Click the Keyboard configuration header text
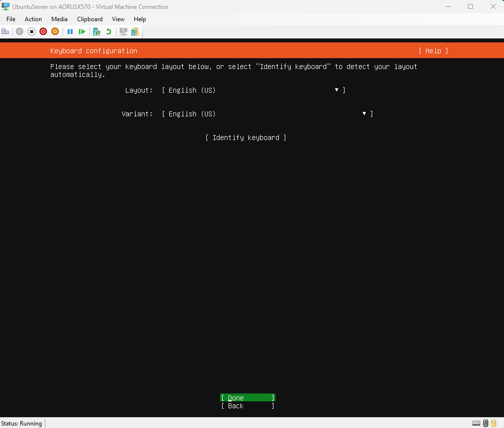Screen dimensions: 504x428 coord(93,51)
